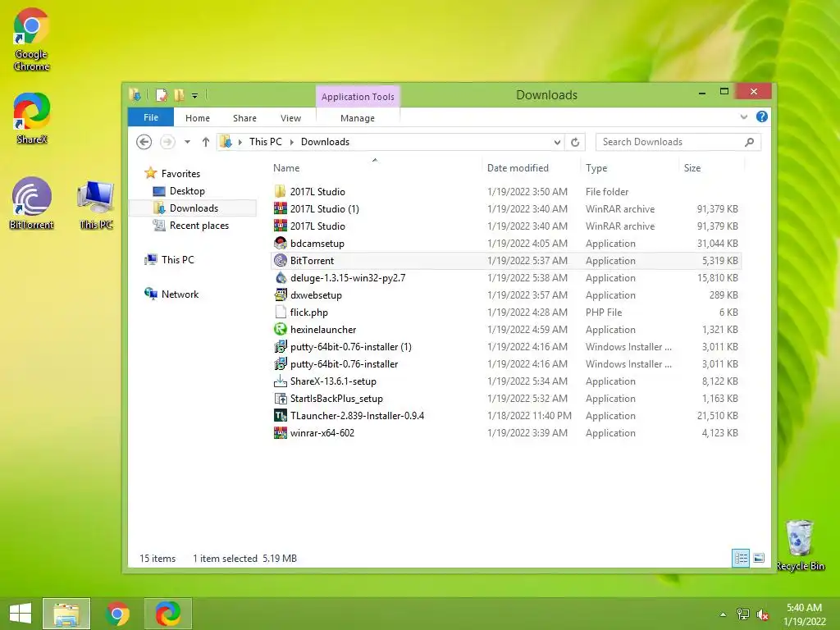The image size is (840, 630).
Task: Click the muted volume tray icon
Action: [x=763, y=614]
